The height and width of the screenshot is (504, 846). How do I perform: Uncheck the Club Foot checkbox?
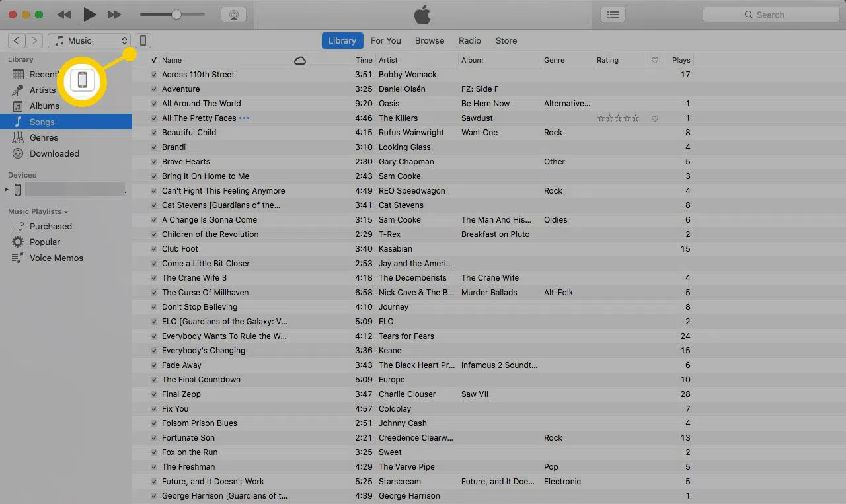click(x=153, y=249)
